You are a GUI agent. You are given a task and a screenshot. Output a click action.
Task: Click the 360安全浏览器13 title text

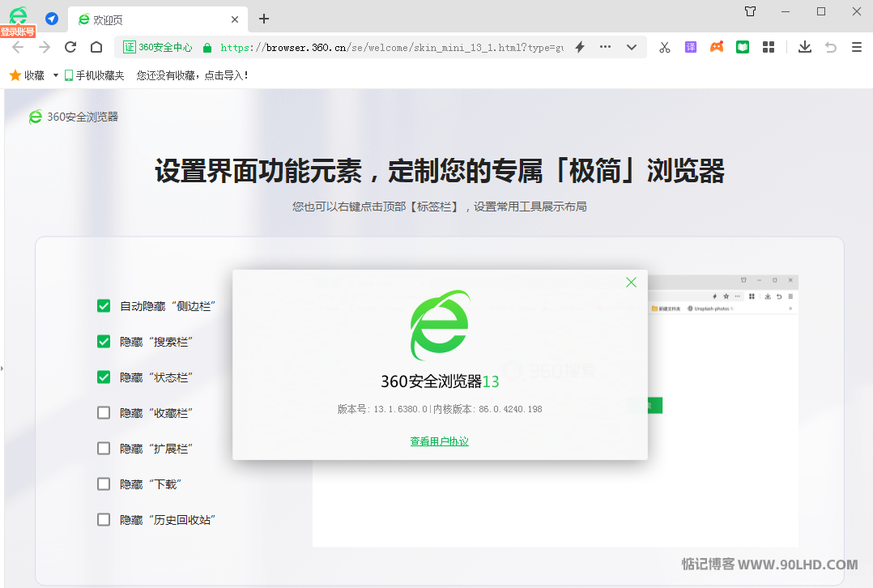(440, 381)
